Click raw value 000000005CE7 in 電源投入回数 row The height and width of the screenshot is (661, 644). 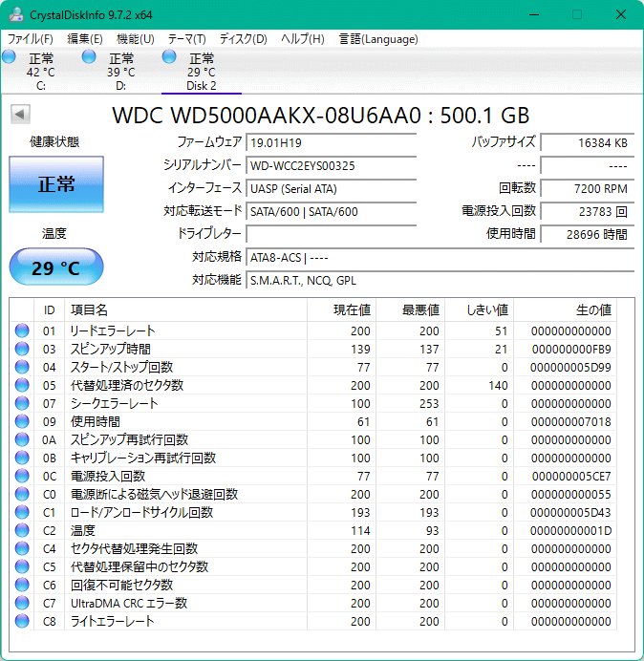click(571, 476)
